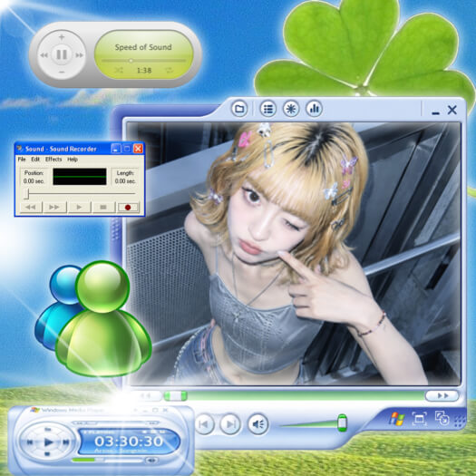This screenshot has width=476, height=476.
Task: Click Previous on the mini Media Player wheel
Action: (x=30, y=442)
